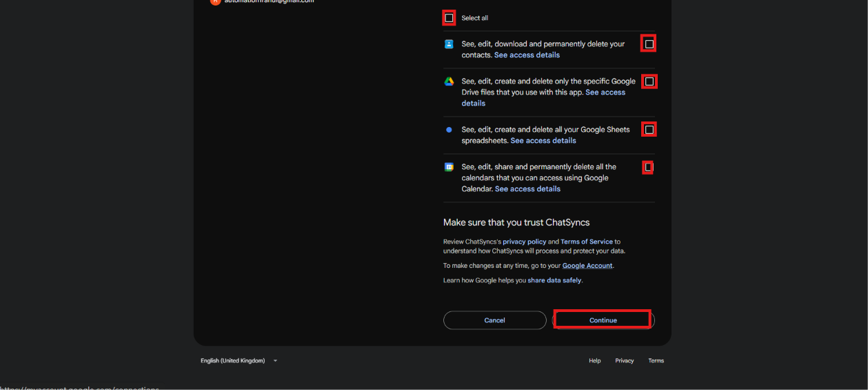This screenshot has width=868, height=390.
Task: Open See access details for Calendar
Action: click(x=527, y=189)
